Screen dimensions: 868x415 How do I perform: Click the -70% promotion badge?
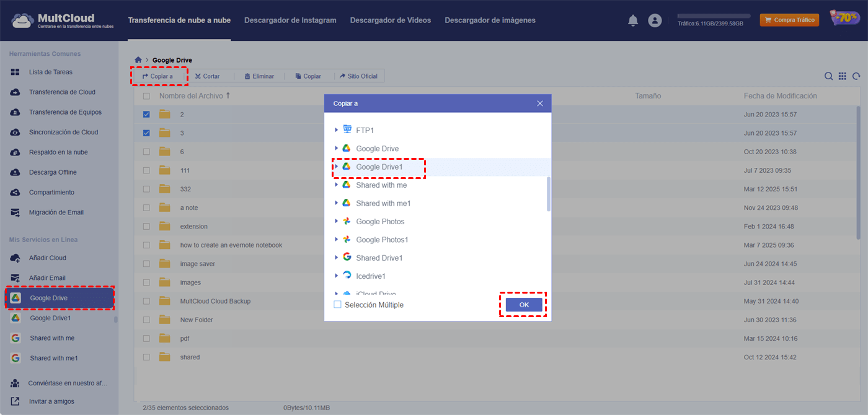pos(844,19)
